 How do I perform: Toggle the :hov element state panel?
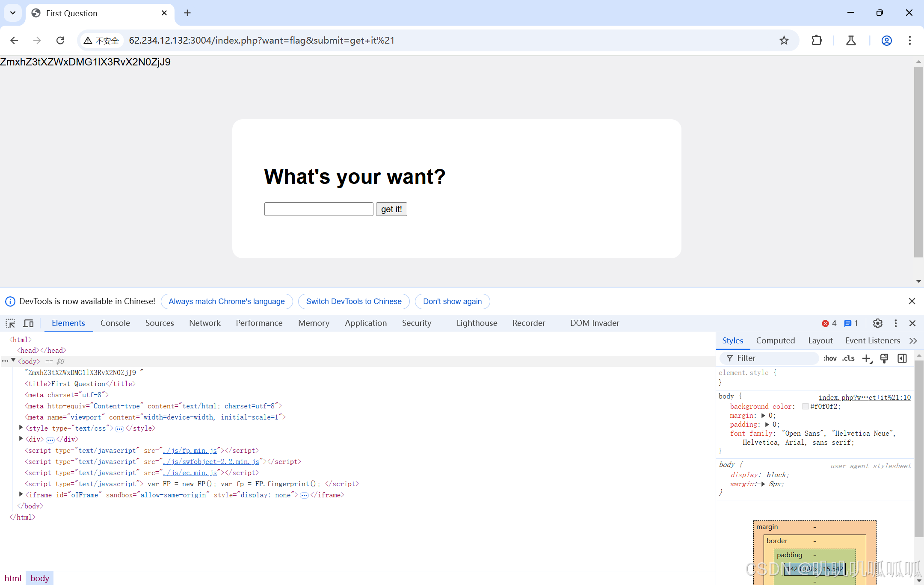829,358
